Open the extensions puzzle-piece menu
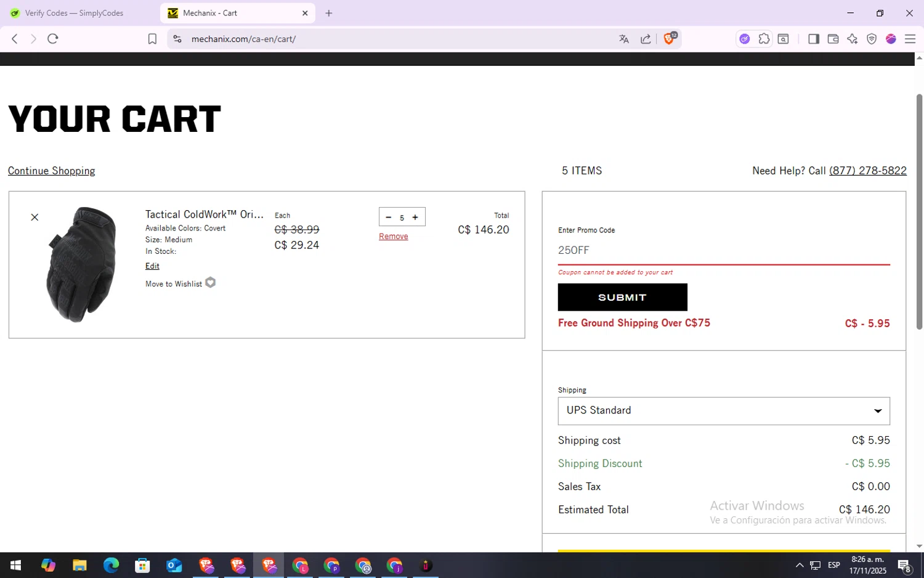 764,39
